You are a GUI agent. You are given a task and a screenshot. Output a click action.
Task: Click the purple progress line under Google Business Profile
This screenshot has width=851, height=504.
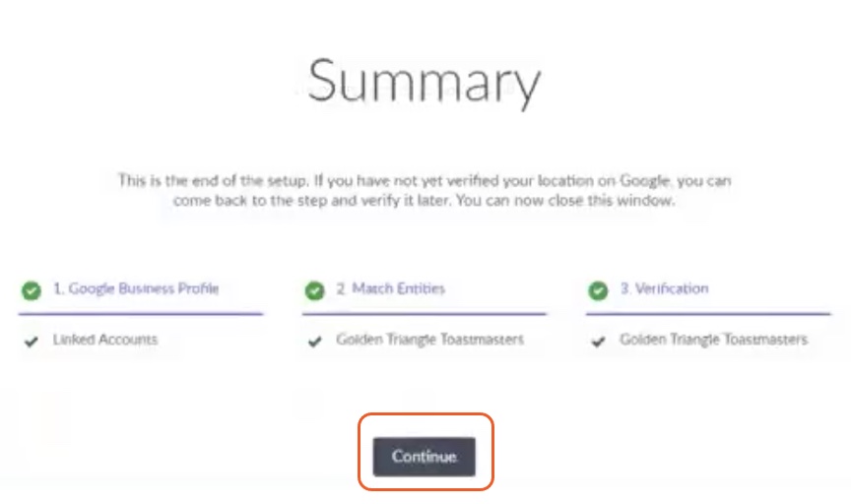tap(141, 314)
